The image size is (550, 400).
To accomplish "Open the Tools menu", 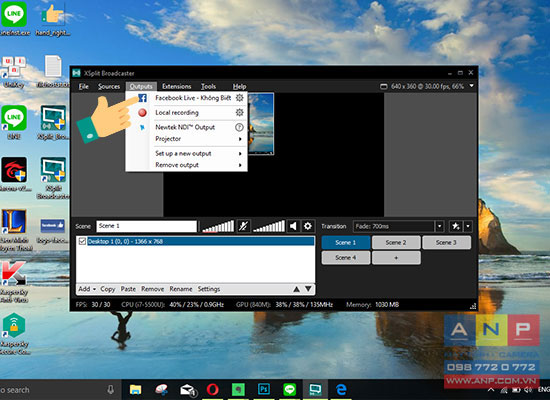I will 208,86.
